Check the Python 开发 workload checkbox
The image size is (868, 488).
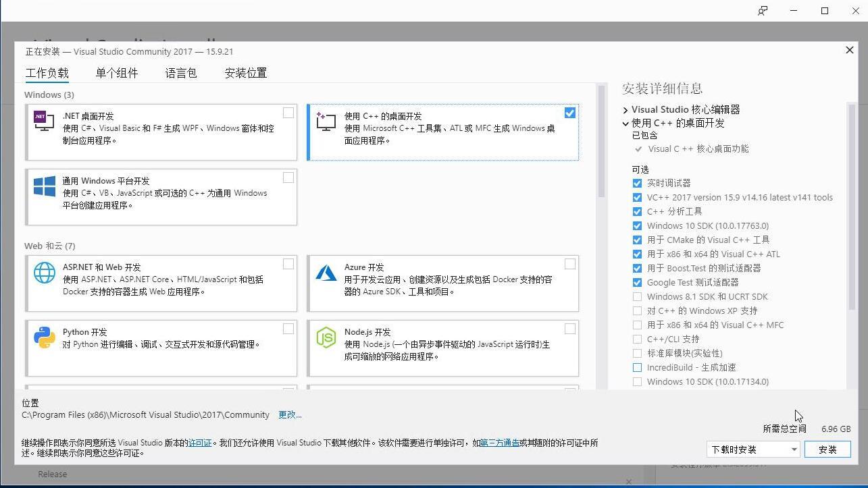(288, 329)
